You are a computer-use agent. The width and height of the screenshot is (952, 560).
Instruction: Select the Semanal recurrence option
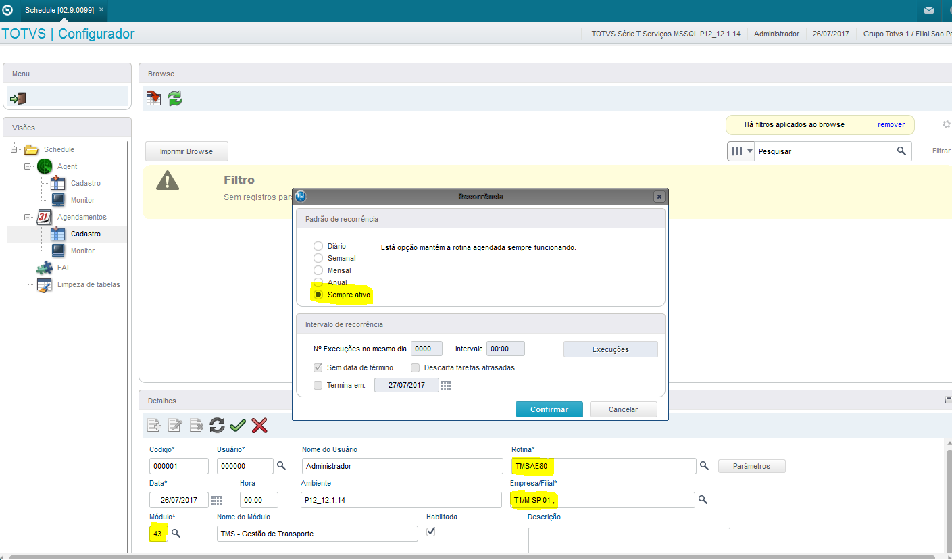(318, 258)
